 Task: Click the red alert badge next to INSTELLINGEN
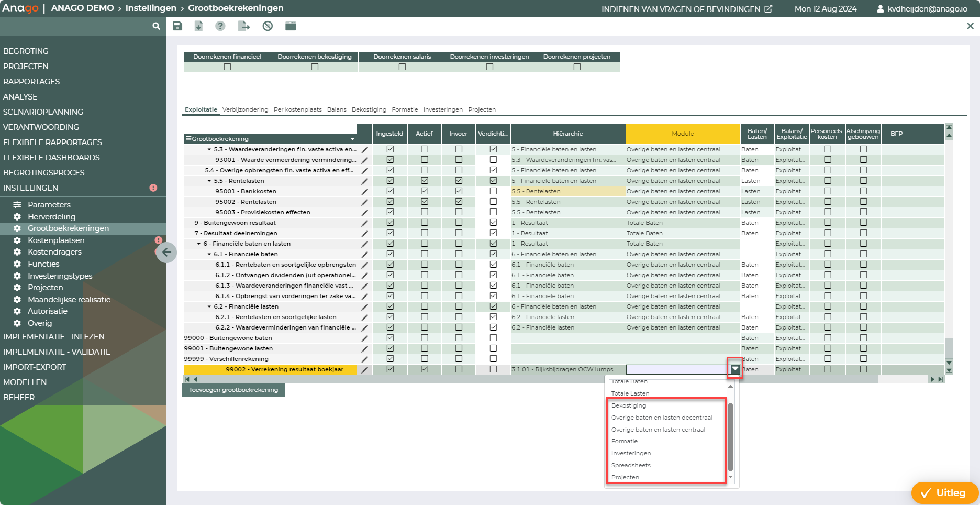coord(153,188)
